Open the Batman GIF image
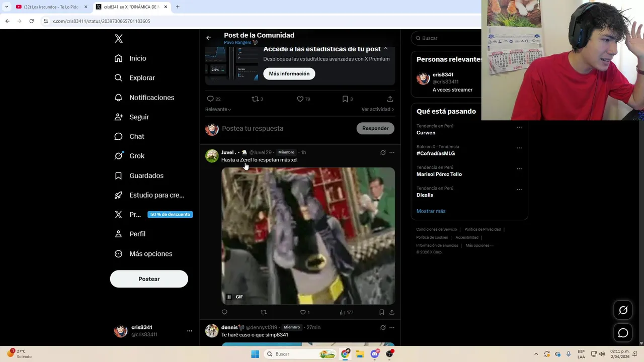 [308, 236]
